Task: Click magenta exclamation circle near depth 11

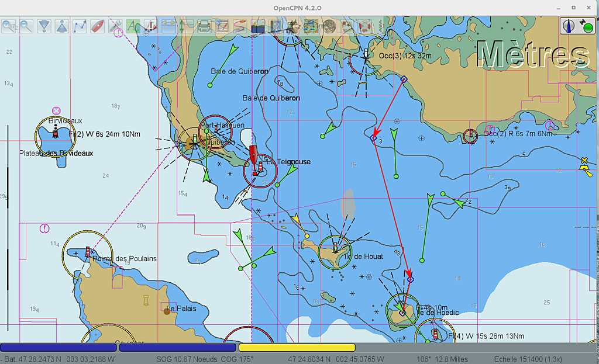Action: tap(44, 228)
